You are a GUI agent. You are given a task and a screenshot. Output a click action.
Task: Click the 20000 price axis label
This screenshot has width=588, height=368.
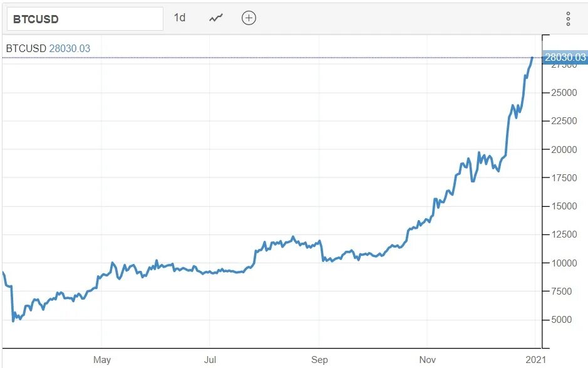(564, 149)
